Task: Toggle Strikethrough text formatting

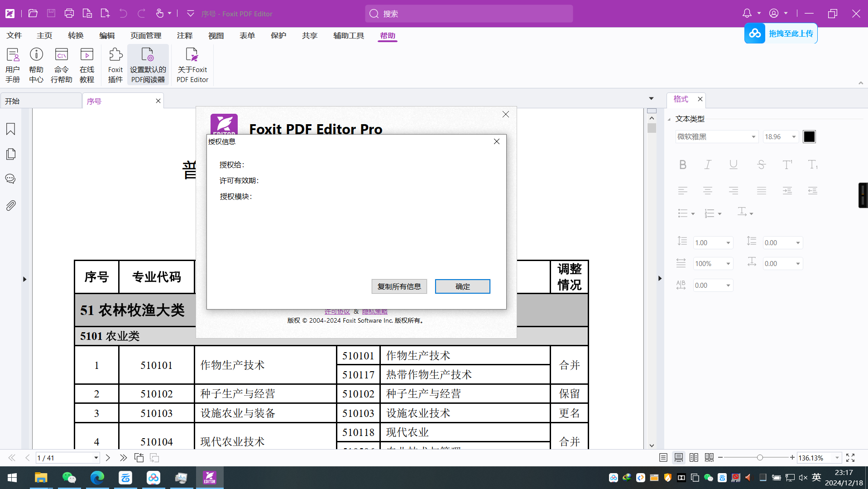Action: (x=761, y=165)
